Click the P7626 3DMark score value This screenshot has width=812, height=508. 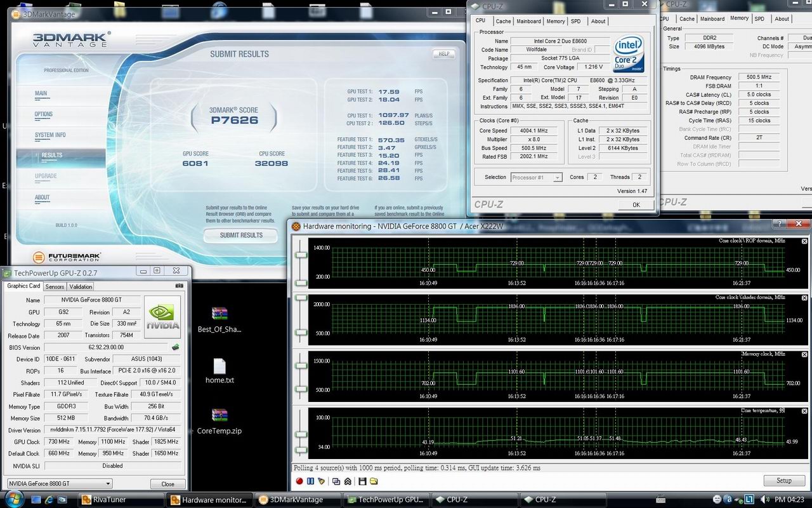234,119
